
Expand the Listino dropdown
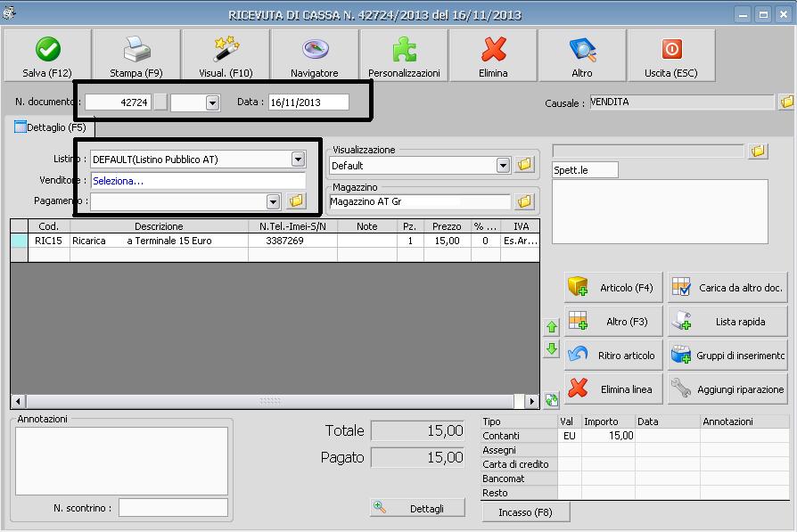pos(298,159)
